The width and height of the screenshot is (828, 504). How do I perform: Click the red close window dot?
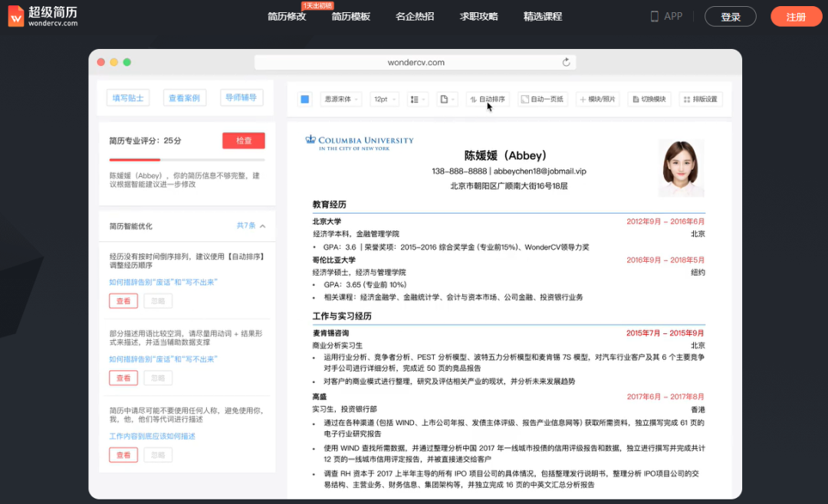point(101,62)
